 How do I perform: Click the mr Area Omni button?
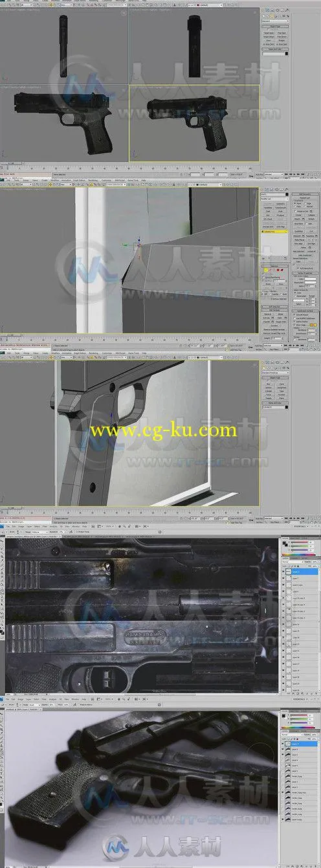click(269, 45)
